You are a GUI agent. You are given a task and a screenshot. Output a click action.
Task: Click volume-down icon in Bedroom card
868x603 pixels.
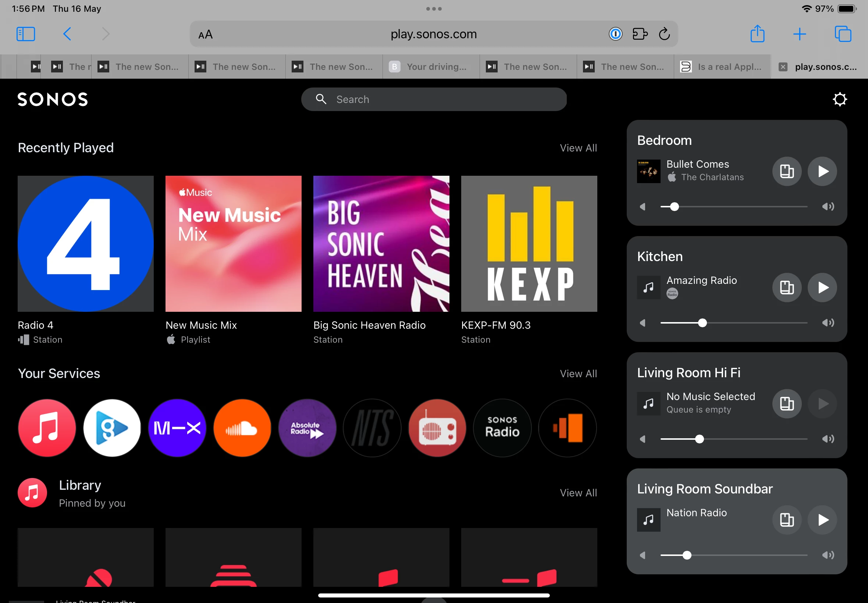click(643, 207)
